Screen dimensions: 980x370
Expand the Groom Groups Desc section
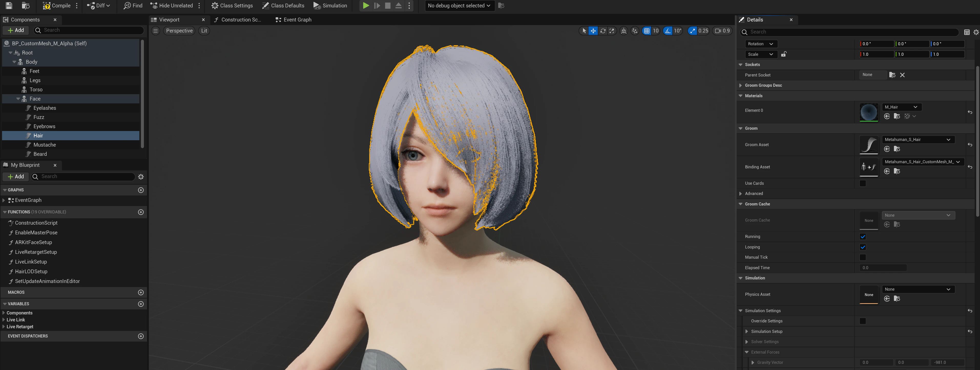740,85
